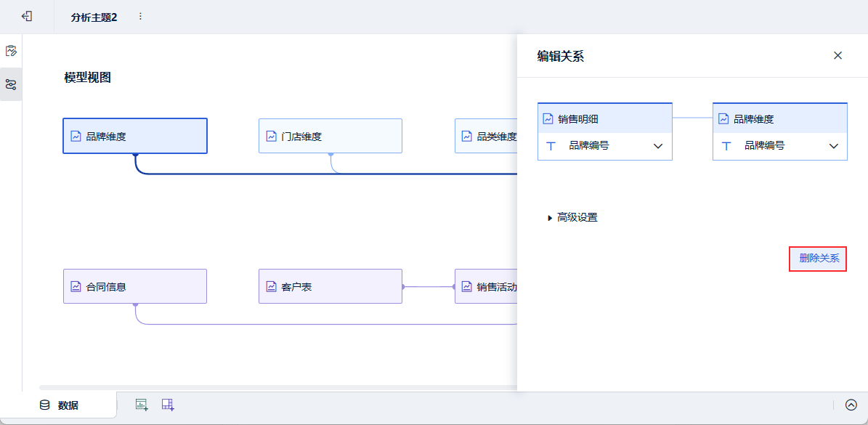Open the more options menu beside 分析主题2
Screen dimensions: 868x425
pos(140,16)
